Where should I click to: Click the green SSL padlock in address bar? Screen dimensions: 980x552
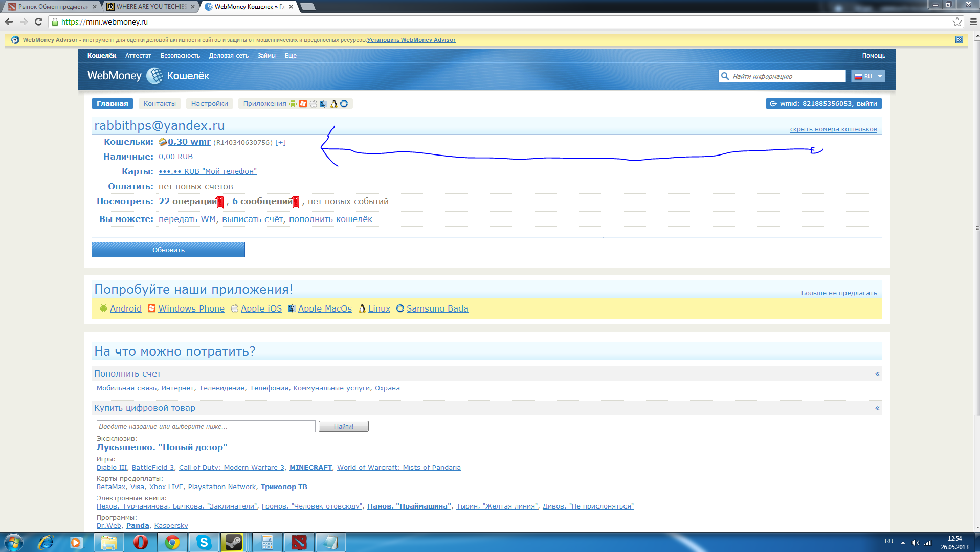tap(55, 21)
